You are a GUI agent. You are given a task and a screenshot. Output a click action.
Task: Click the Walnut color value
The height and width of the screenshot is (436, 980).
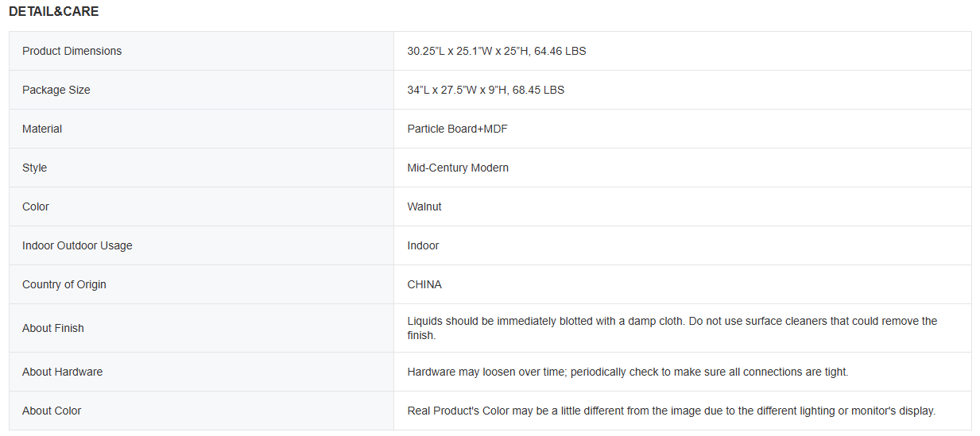click(424, 206)
